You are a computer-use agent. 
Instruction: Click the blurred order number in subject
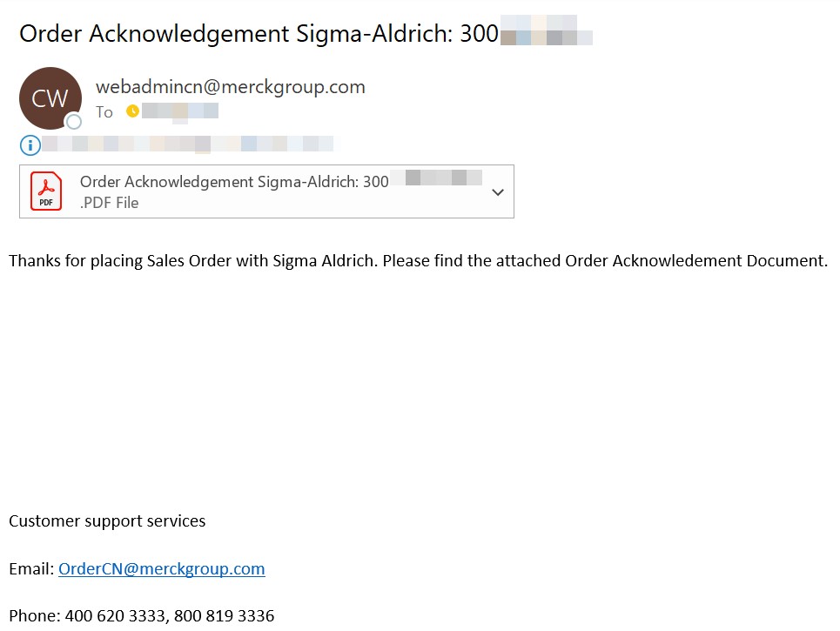pyautogui.click(x=547, y=35)
